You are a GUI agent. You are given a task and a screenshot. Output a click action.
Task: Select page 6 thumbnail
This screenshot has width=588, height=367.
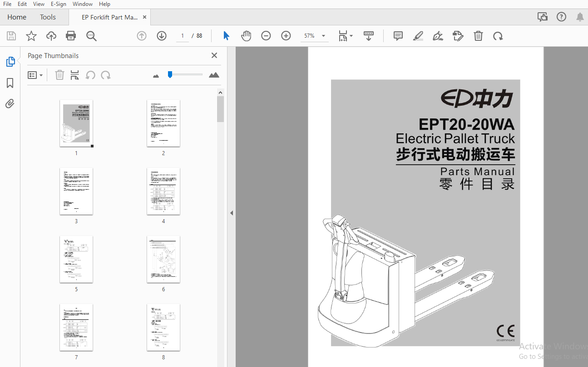click(163, 259)
